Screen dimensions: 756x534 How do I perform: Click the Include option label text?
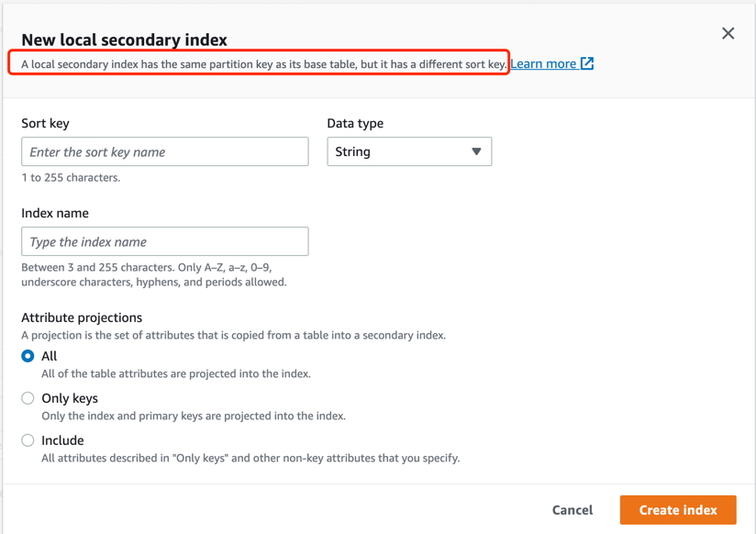[x=62, y=440]
